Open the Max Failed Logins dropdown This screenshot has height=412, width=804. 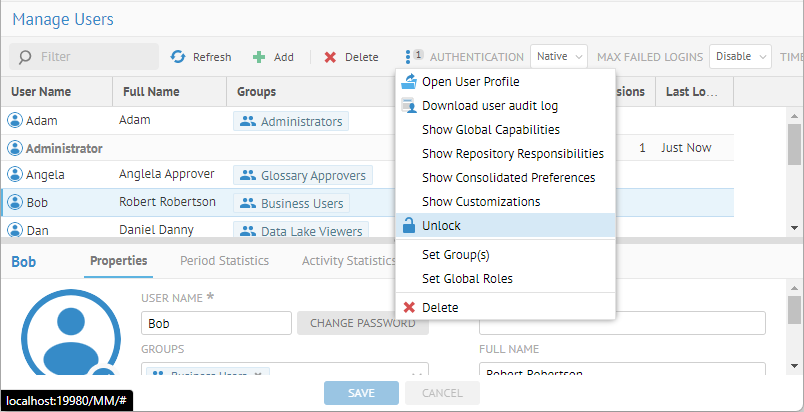click(741, 57)
